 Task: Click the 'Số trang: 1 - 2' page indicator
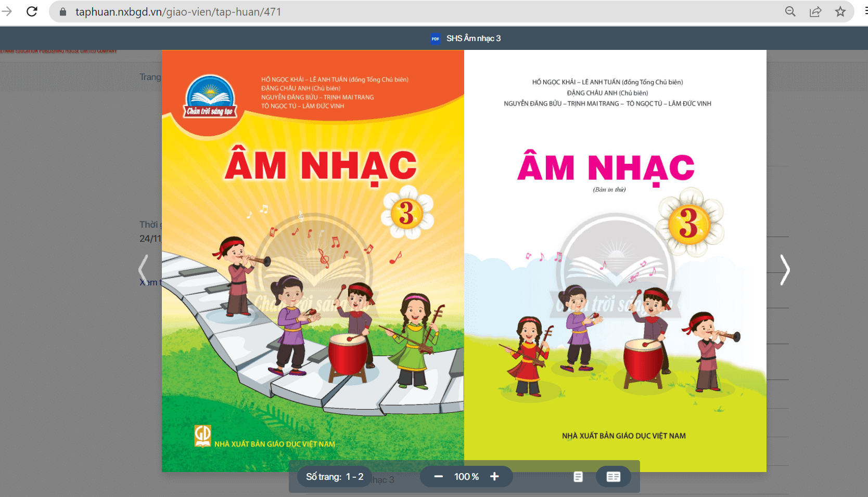pyautogui.click(x=335, y=477)
